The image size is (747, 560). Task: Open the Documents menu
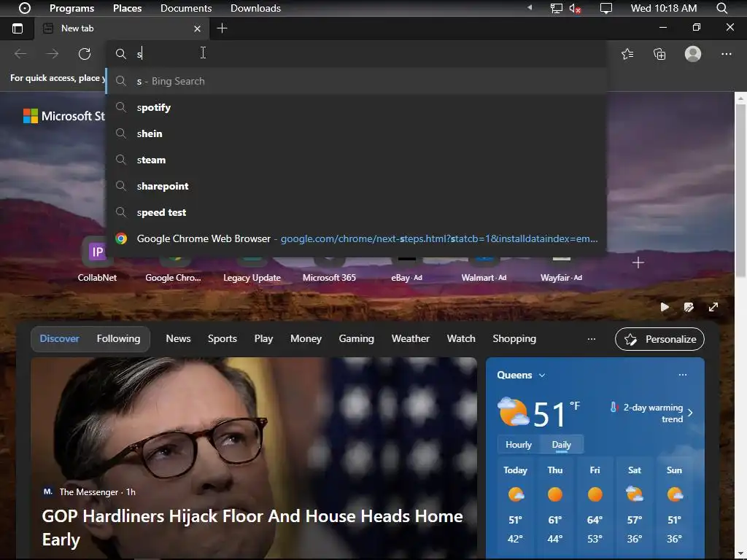coord(186,8)
